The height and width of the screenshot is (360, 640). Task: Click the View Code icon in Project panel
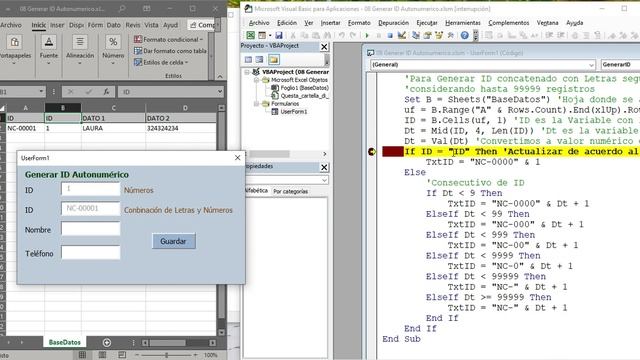click(x=248, y=60)
